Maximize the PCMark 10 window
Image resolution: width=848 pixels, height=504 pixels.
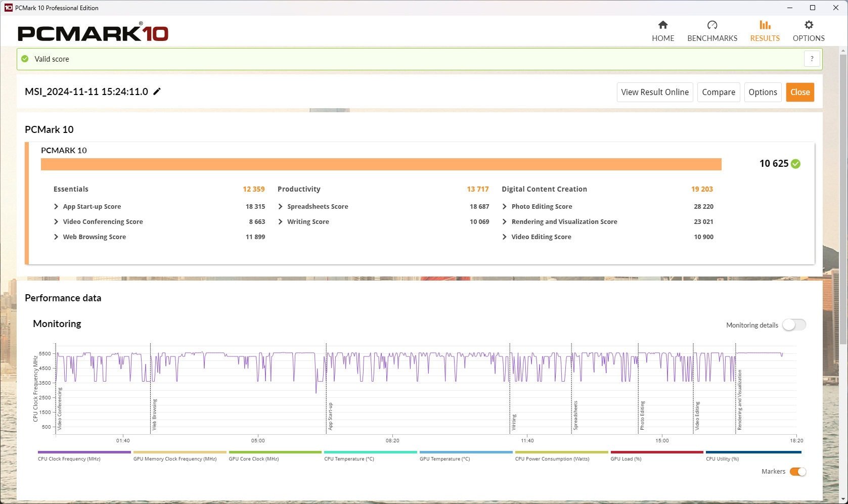[x=813, y=8]
